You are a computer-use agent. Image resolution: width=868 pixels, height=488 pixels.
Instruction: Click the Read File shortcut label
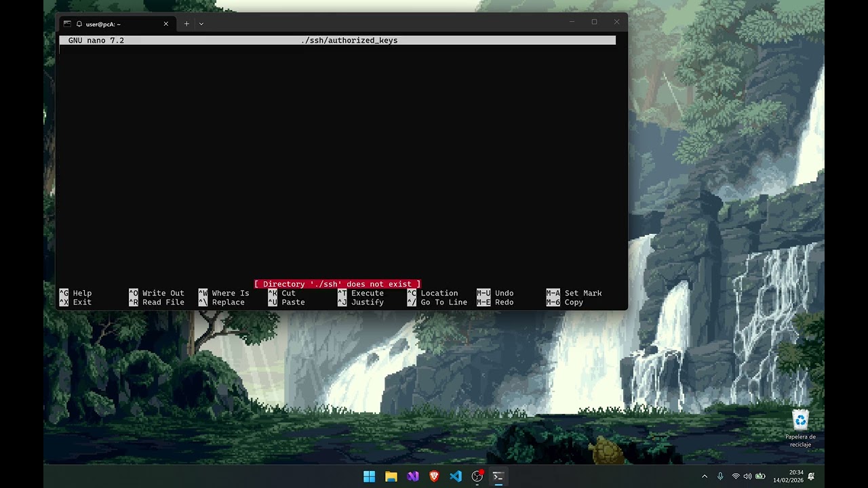163,302
